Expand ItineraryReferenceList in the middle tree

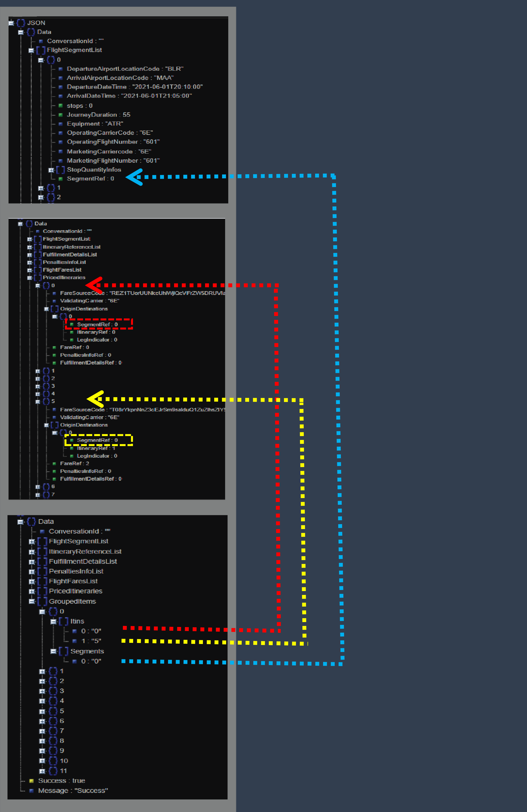pos(30,247)
